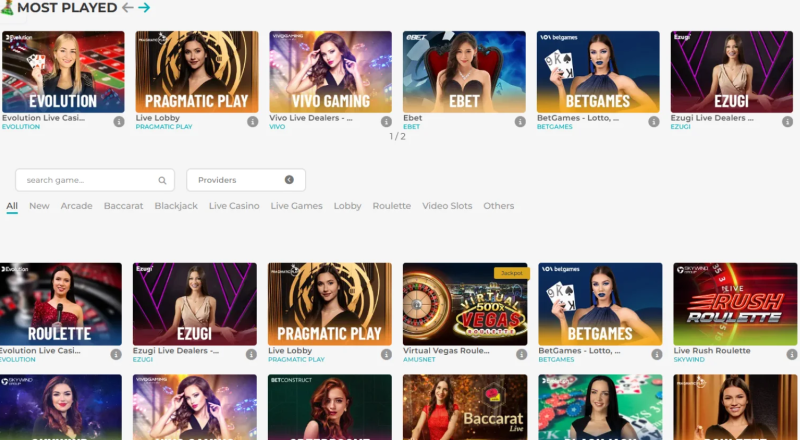Open the BetConstruct game thumbnail

330,407
